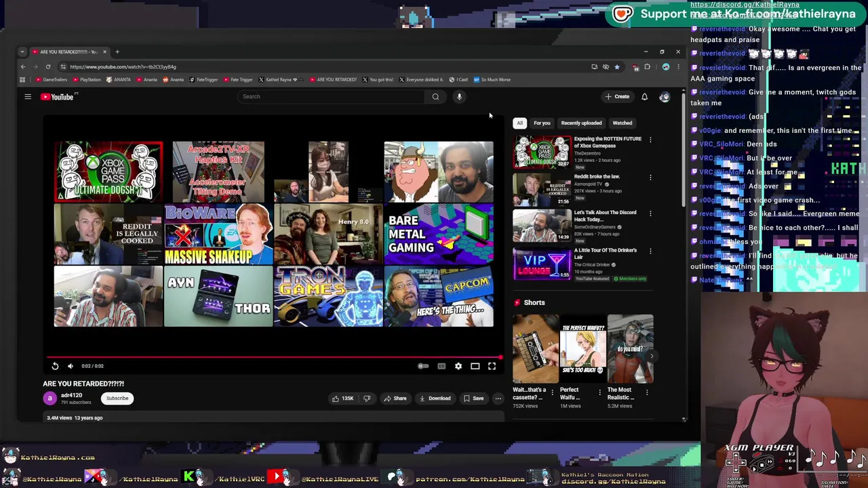
Task: Open the AYN THOR end-screen thumbnail
Action: coord(218,296)
